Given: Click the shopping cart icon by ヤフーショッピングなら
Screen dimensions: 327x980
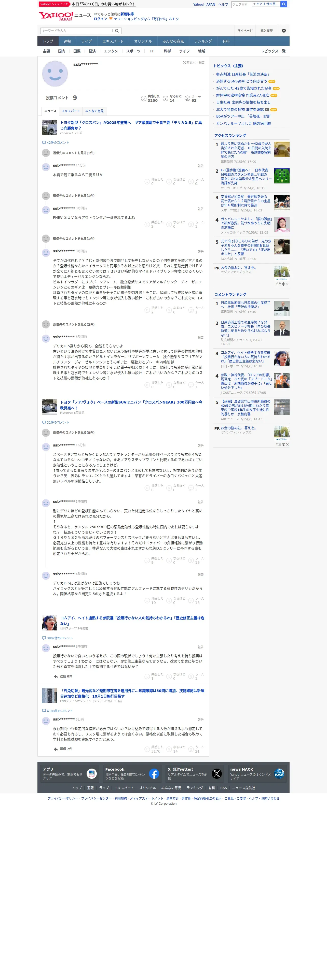Looking at the screenshot, I should (111, 19).
